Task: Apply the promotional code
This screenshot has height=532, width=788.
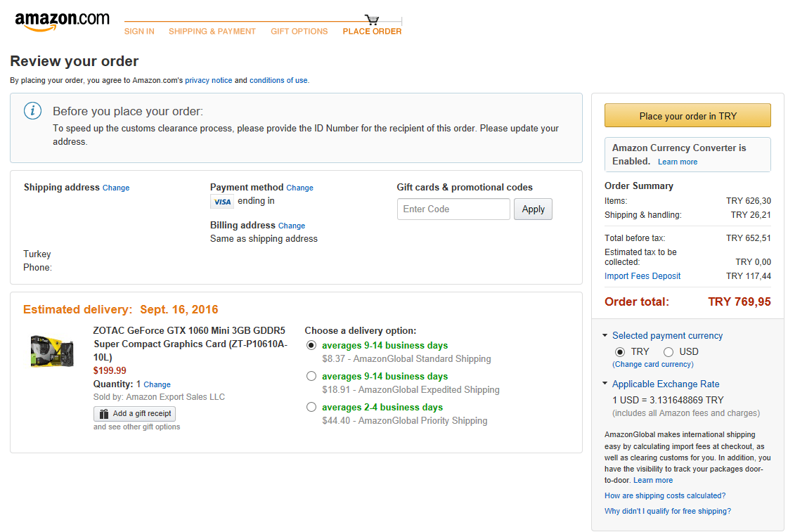Action: [533, 209]
